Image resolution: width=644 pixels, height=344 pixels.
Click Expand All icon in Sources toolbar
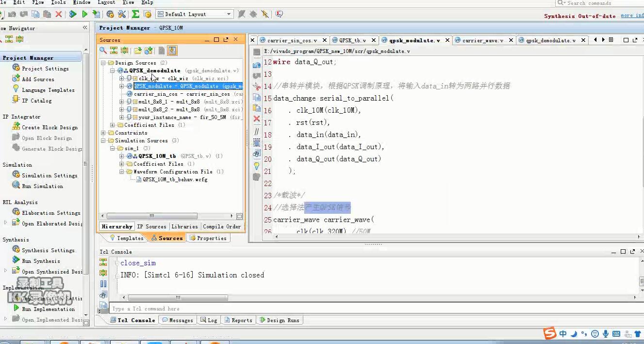124,50
